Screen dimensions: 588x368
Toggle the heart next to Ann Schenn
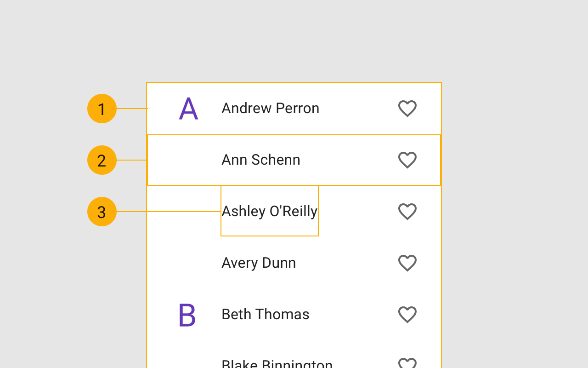(407, 160)
